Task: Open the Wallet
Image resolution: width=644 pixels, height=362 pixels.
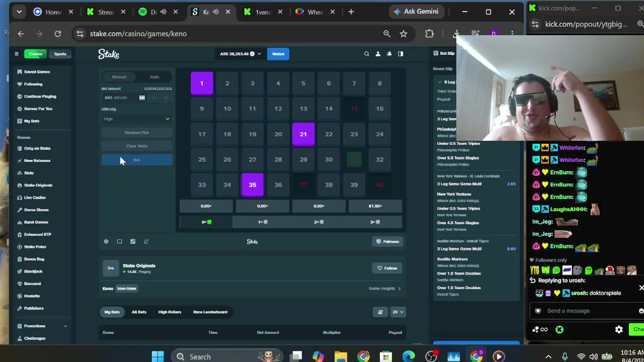Action: [278, 54]
